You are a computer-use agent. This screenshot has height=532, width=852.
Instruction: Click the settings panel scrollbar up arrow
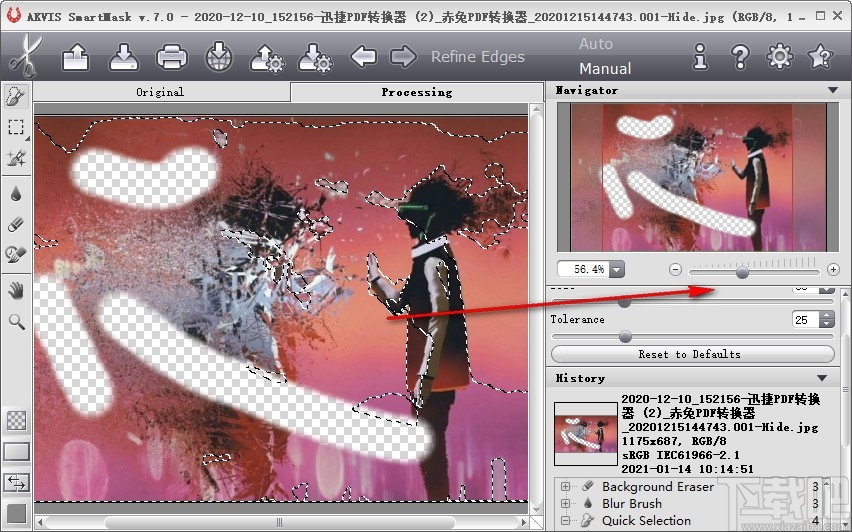point(845,294)
